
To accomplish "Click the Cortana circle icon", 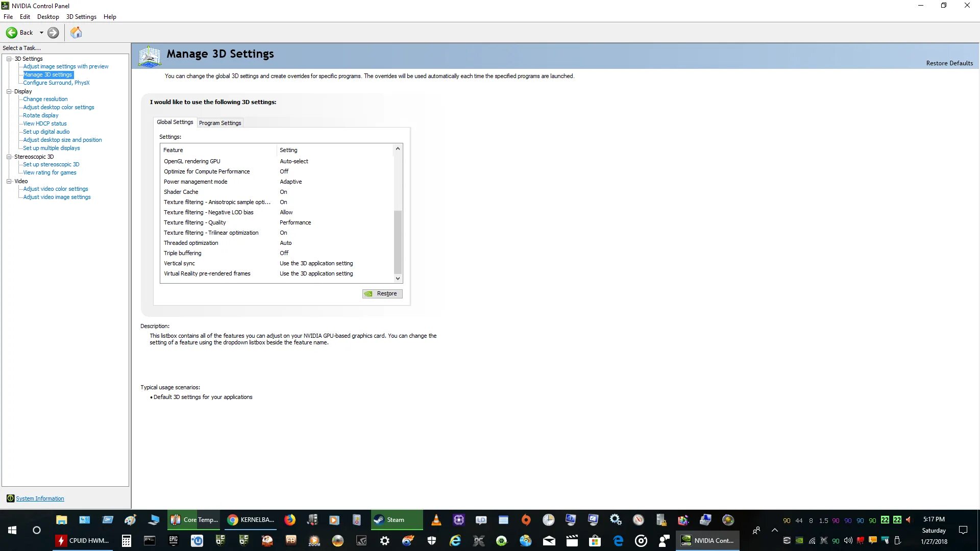I will pos(37,530).
